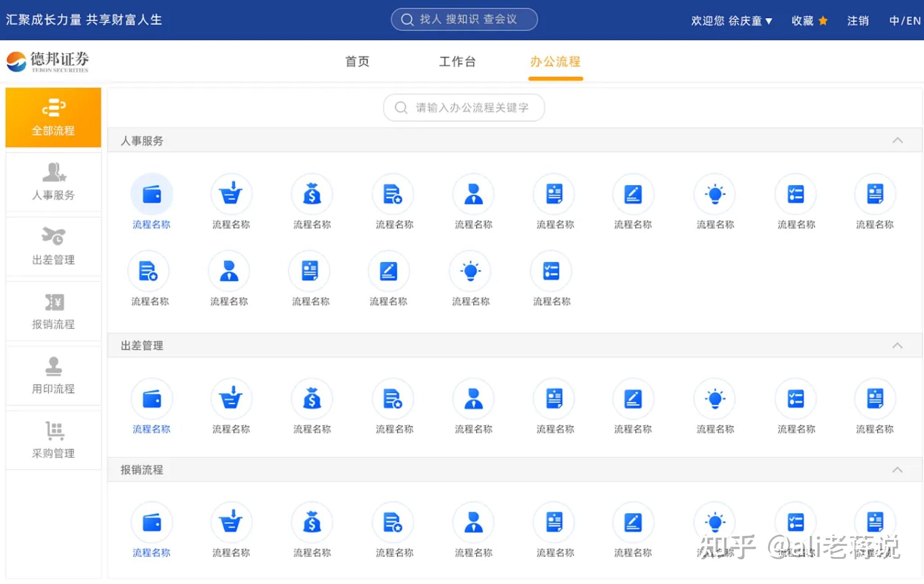Click the checklist icon in 人事服务 second row

pos(551,271)
